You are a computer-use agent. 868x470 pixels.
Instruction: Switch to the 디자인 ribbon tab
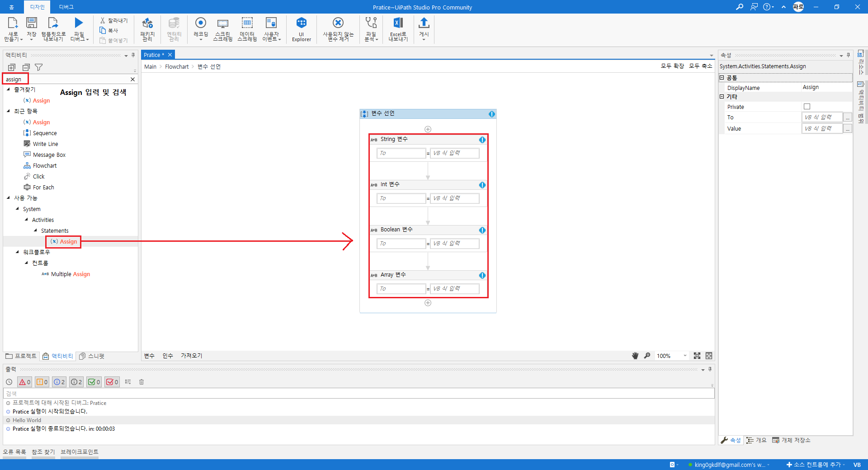coord(37,7)
